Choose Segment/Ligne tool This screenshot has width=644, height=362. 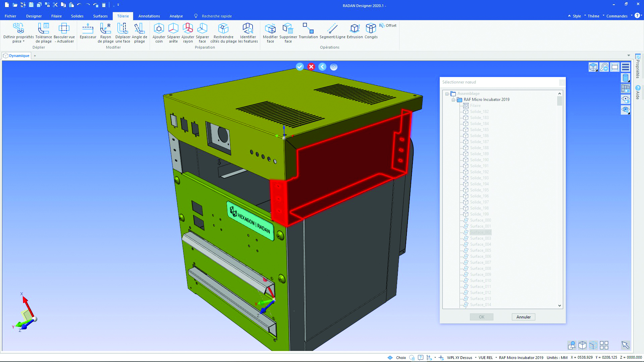(332, 31)
